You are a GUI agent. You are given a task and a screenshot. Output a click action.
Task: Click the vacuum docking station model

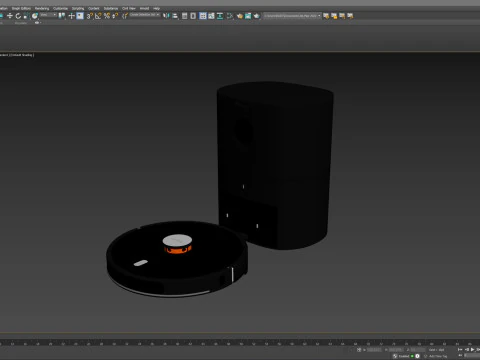tap(275, 165)
